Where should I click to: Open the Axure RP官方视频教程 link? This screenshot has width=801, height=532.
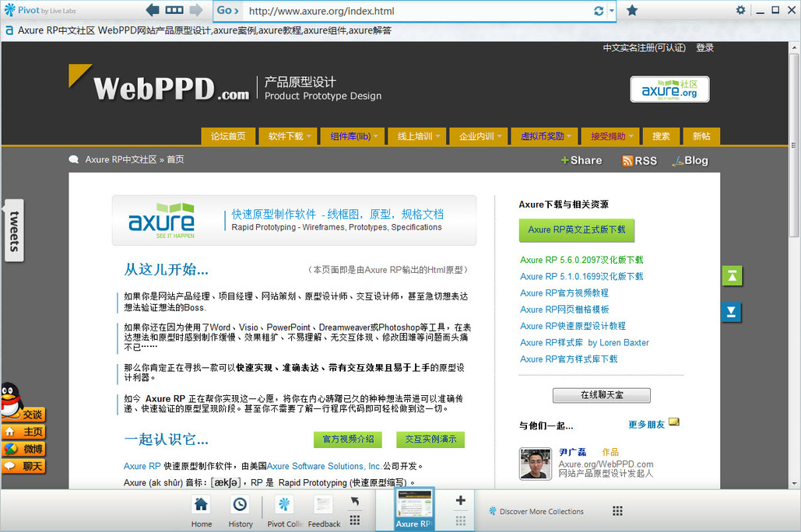[564, 293]
